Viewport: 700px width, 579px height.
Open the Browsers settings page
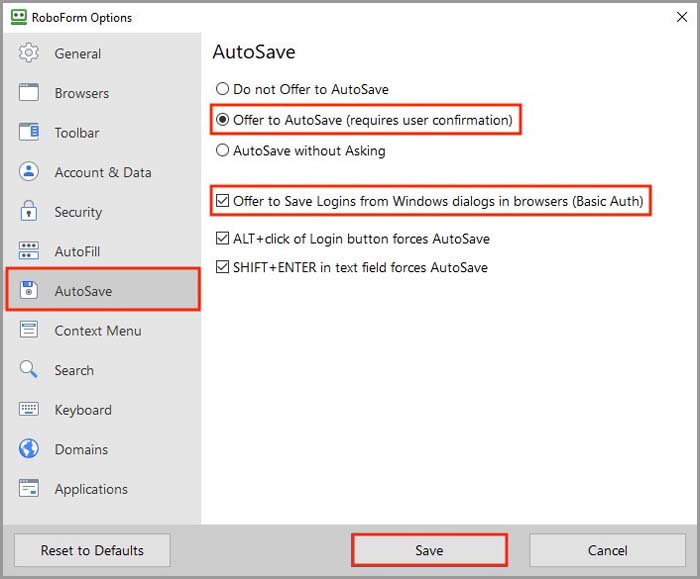pos(103,93)
